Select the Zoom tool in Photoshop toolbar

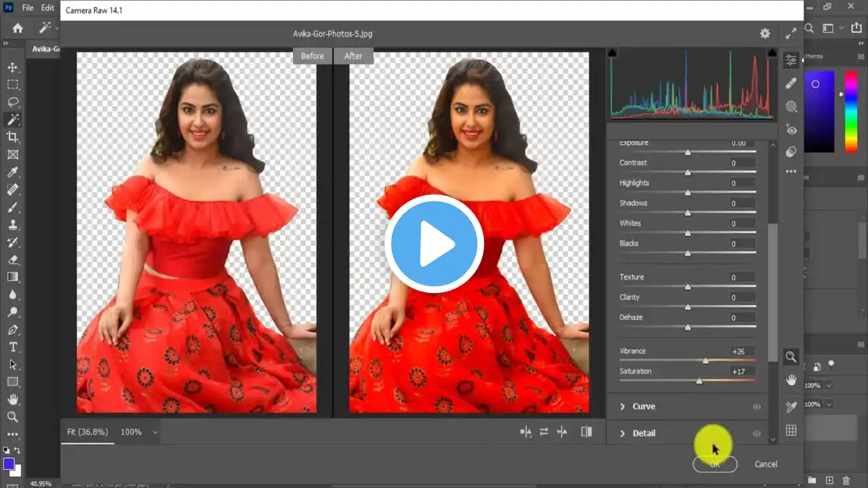click(x=13, y=417)
